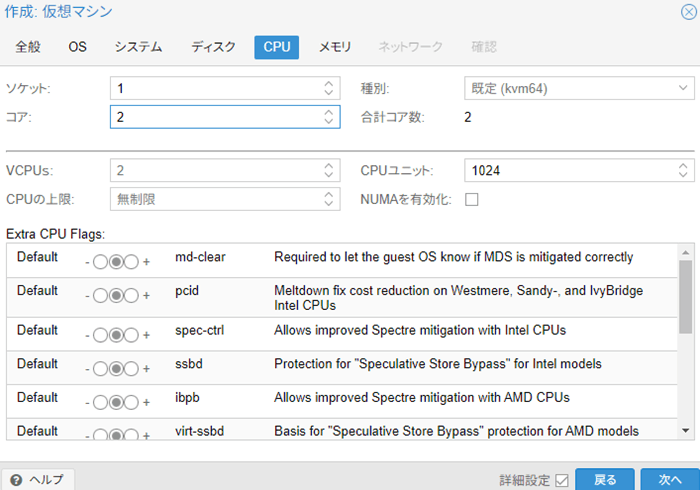Disable ibpb flag with minus radio

coord(100,403)
